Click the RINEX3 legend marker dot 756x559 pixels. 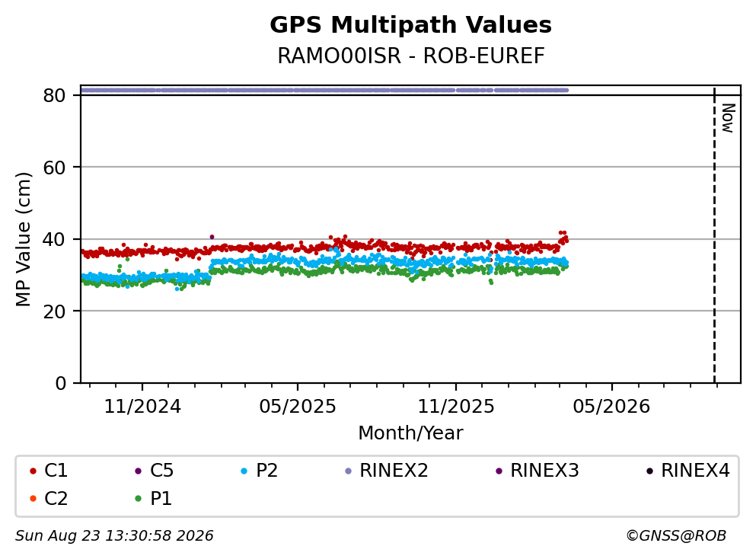[x=499, y=471]
